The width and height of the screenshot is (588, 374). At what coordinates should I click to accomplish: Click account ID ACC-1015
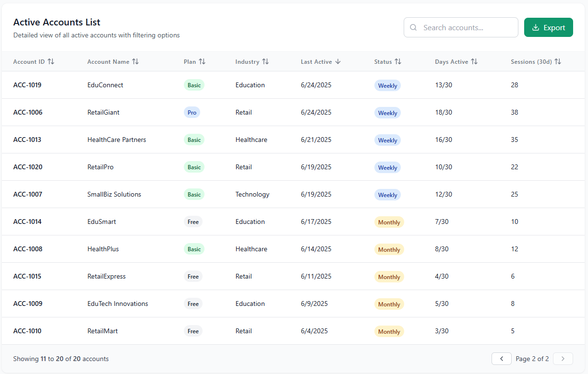pyautogui.click(x=27, y=276)
